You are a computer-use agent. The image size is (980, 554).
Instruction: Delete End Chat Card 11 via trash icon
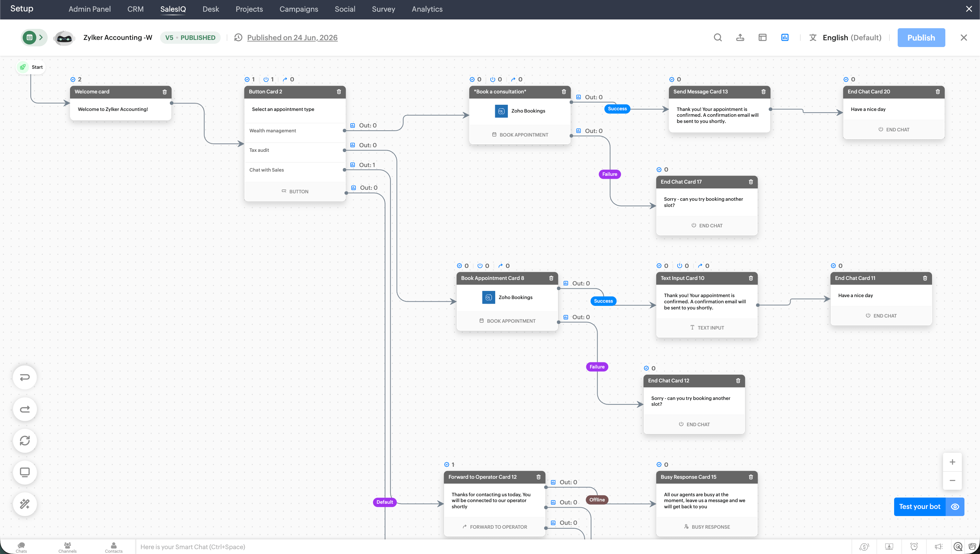[925, 278]
